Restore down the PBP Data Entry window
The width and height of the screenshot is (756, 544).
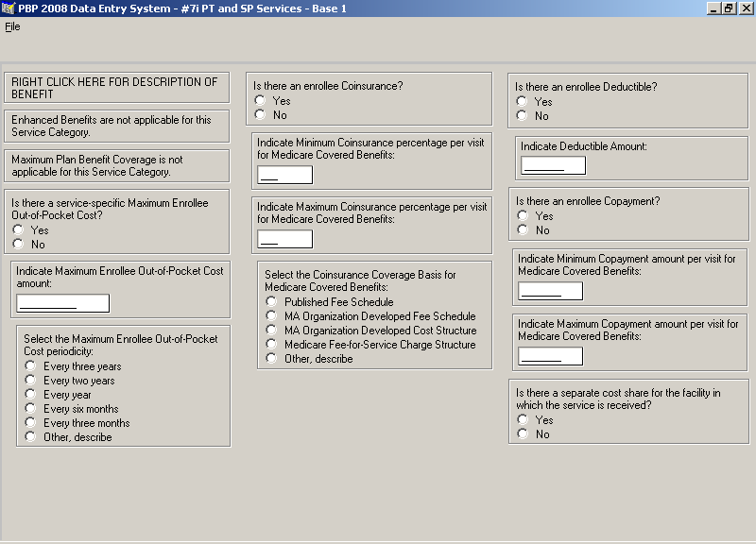(729, 8)
